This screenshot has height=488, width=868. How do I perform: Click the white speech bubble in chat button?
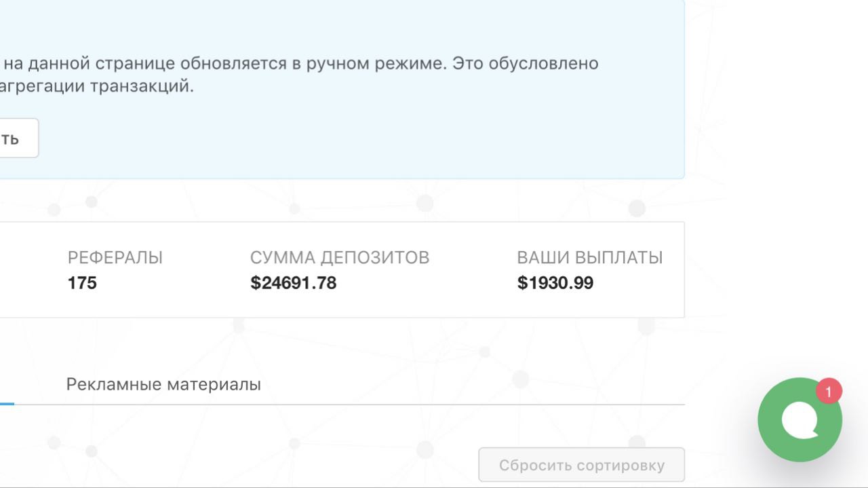coord(800,420)
